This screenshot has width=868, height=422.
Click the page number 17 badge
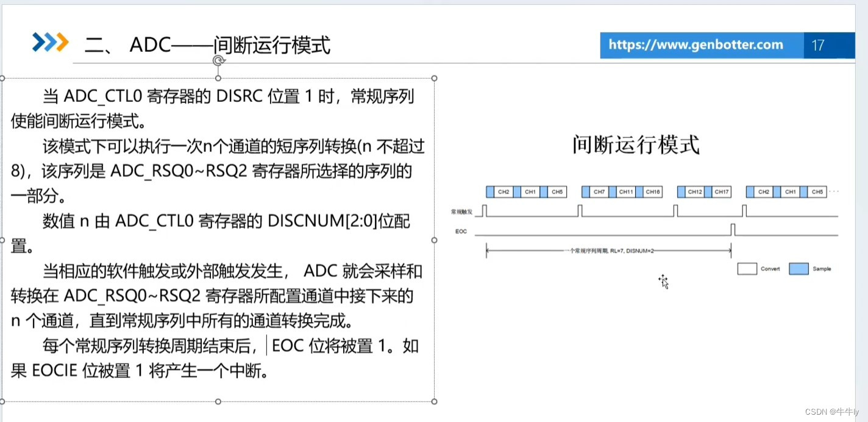(x=819, y=45)
